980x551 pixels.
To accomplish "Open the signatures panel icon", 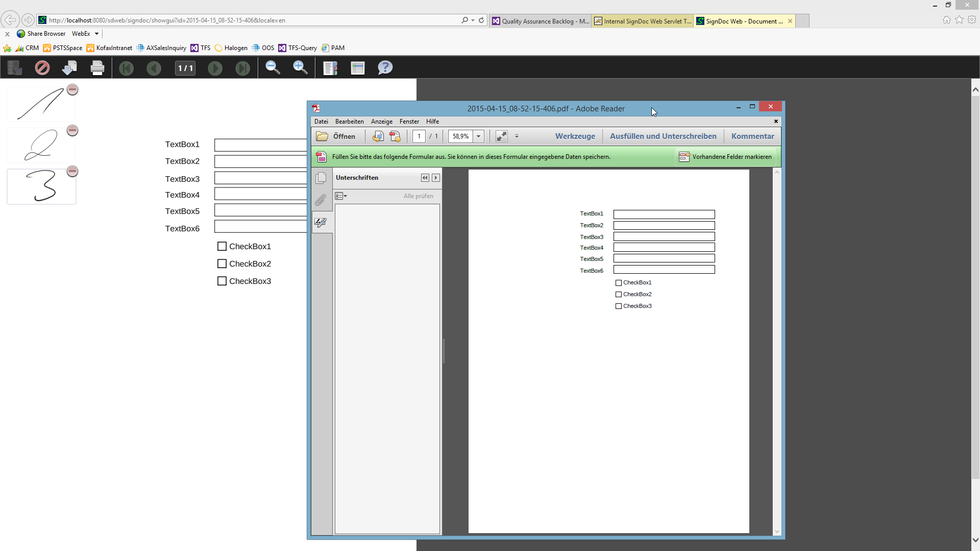I will (321, 223).
